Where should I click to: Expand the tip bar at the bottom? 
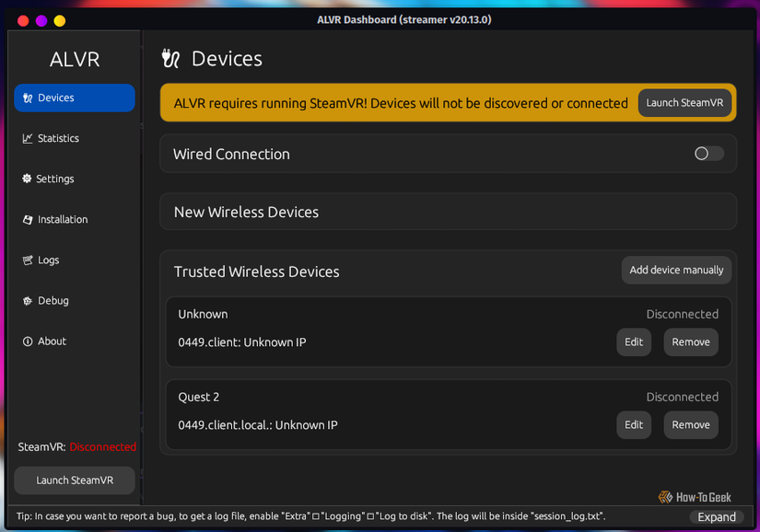pos(717,516)
